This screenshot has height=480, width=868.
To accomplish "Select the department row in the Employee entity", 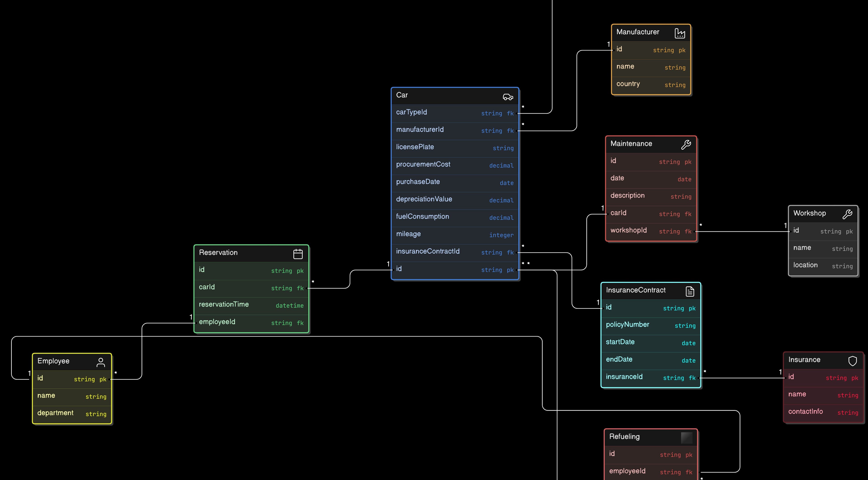I will coord(55,413).
